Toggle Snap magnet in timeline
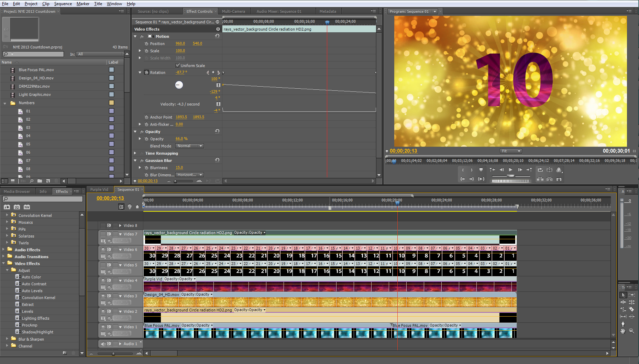This screenshot has height=364, width=639. (121, 207)
